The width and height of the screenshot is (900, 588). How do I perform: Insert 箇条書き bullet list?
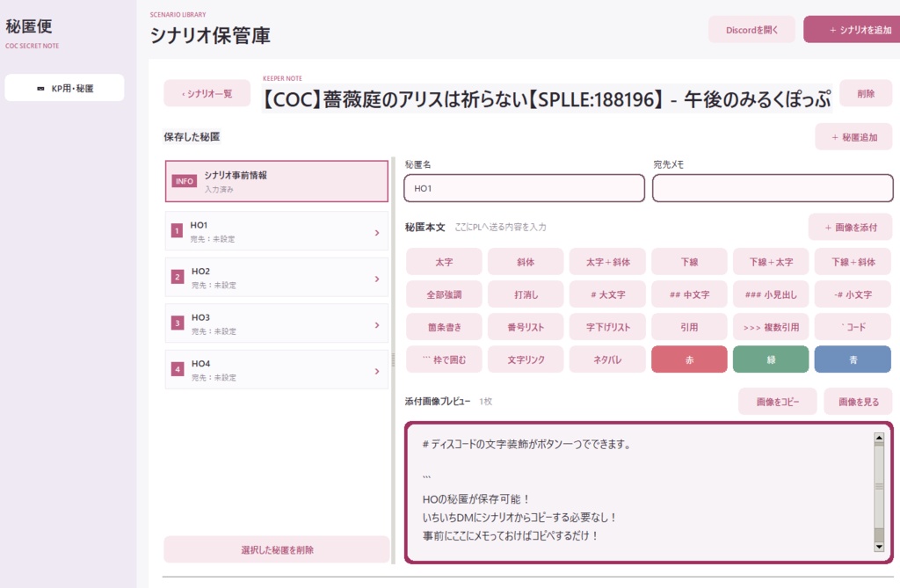pyautogui.click(x=444, y=327)
